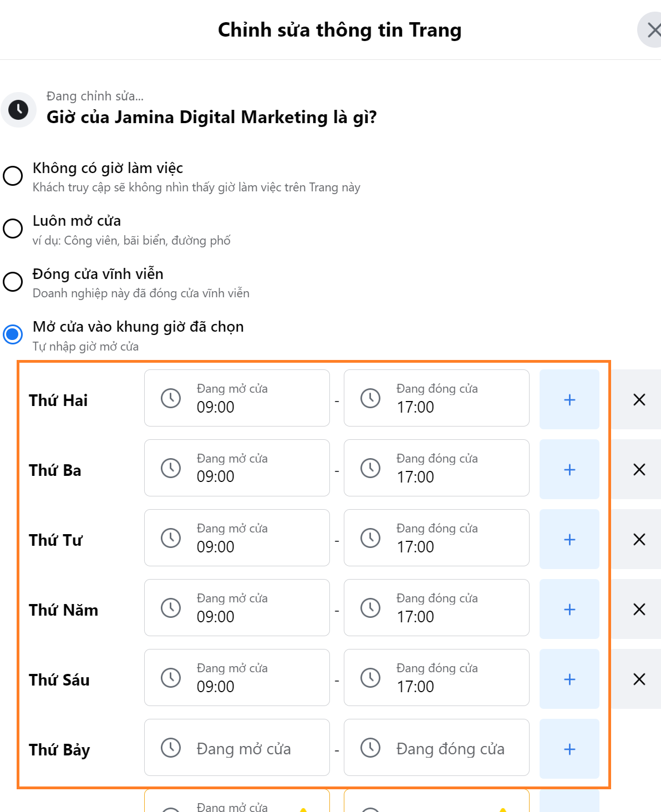
Task: Remove Thứ Hai hours with X icon
Action: [639, 399]
